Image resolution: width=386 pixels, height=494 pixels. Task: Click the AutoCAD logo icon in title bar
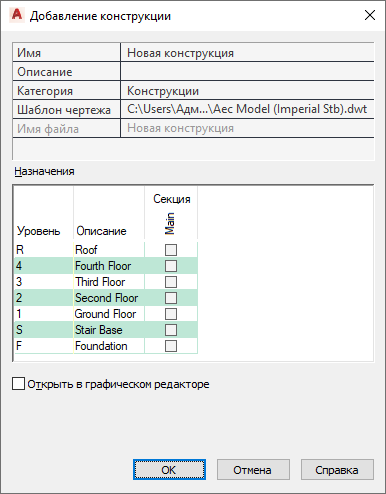tap(16, 15)
